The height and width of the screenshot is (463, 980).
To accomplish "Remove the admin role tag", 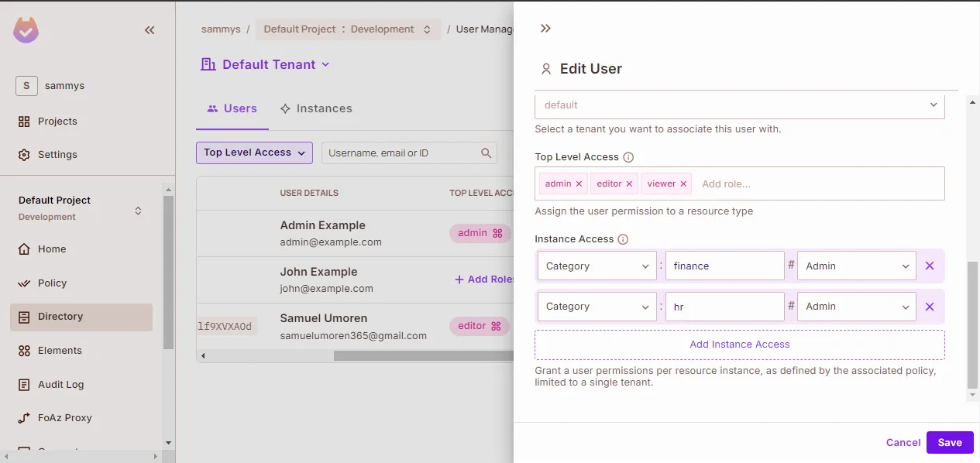I will click(579, 184).
